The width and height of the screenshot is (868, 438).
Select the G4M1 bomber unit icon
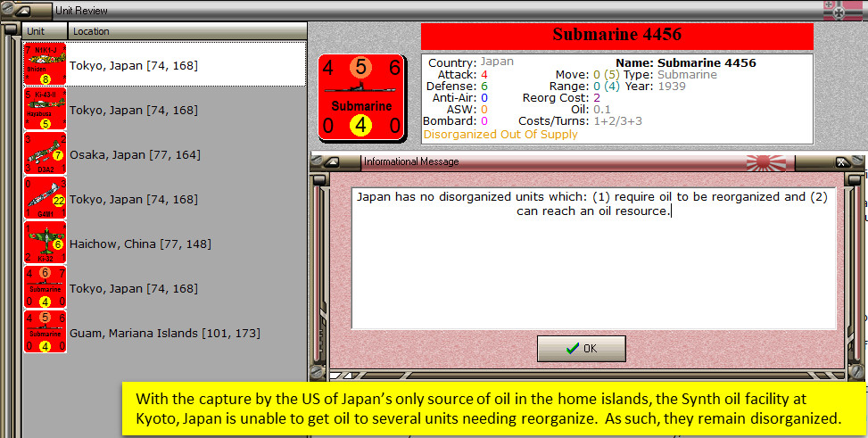(x=45, y=198)
